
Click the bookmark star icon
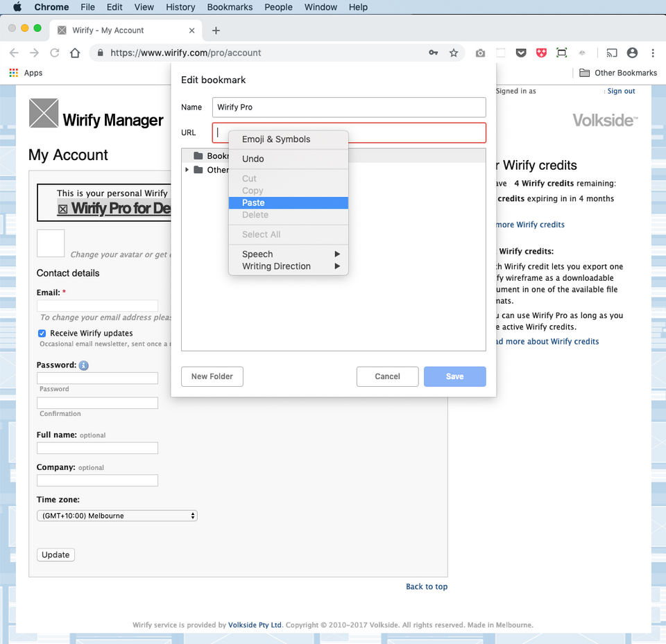[x=454, y=53]
